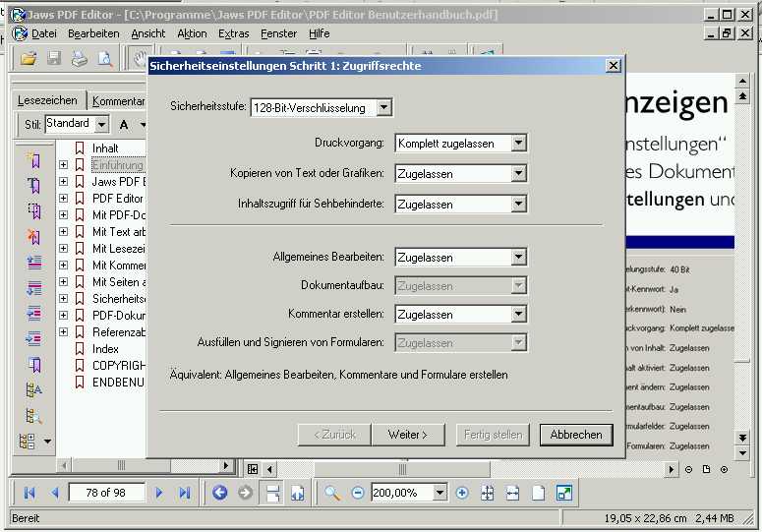Viewport: 762px width, 532px height.
Task: Open the Hilfe menu
Action: (x=320, y=33)
